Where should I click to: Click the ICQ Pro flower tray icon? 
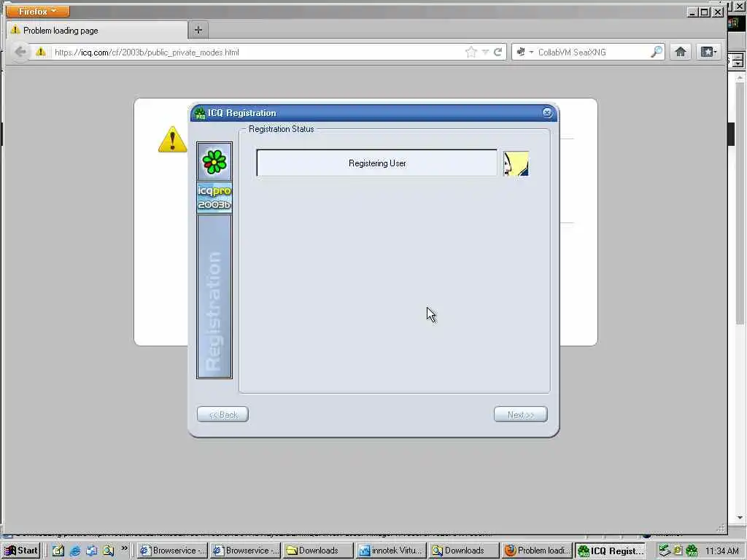click(x=692, y=551)
